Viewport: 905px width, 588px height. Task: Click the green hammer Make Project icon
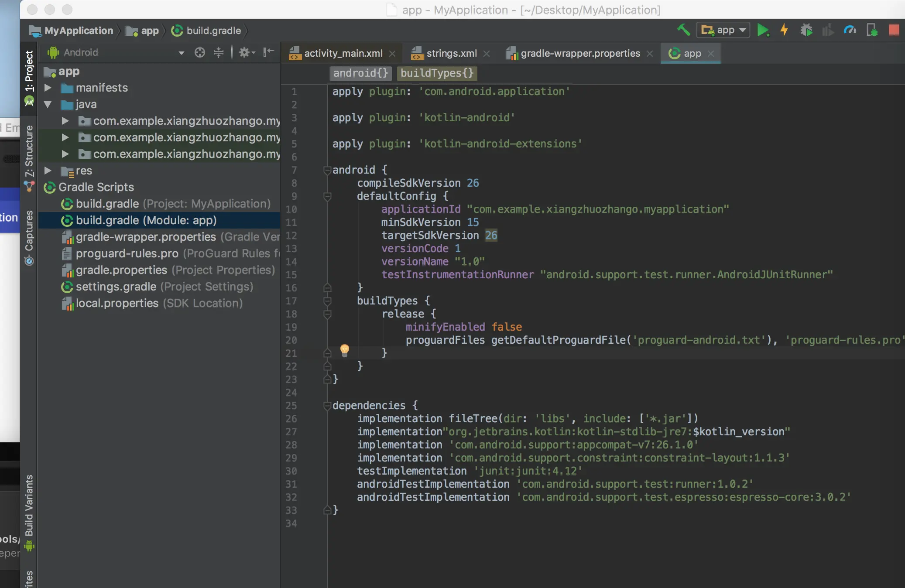point(683,30)
